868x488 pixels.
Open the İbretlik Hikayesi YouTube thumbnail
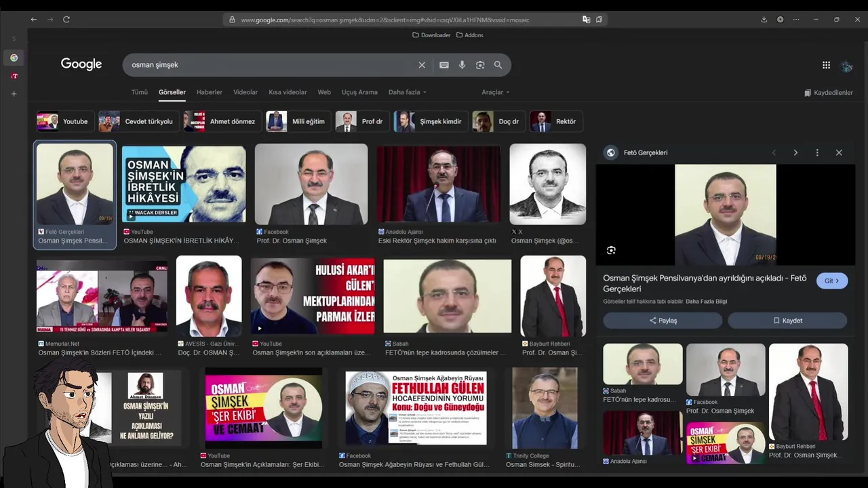184,184
